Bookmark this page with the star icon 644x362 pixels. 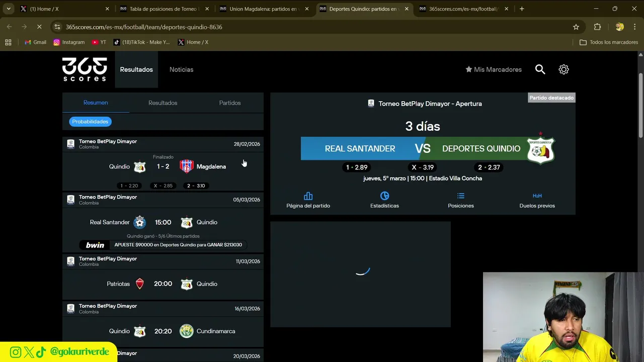pyautogui.click(x=576, y=27)
